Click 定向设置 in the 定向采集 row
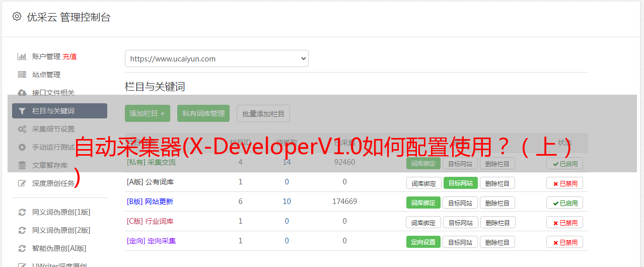The image size is (644, 267). [423, 242]
